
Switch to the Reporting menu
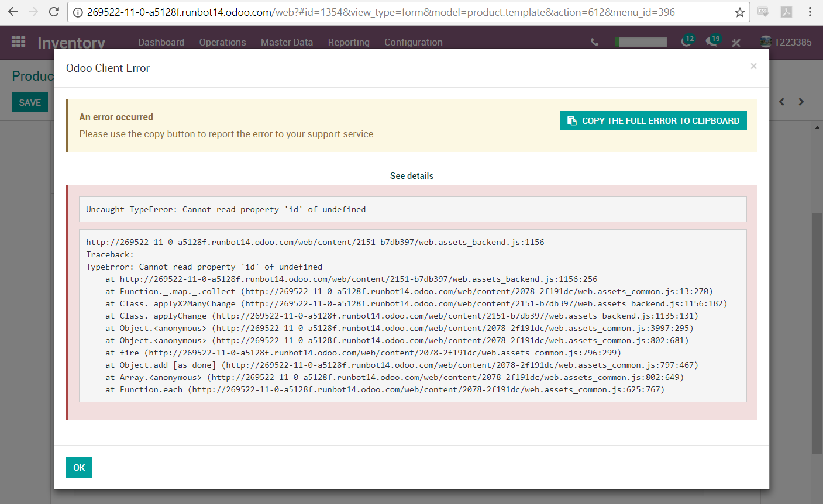(x=349, y=42)
